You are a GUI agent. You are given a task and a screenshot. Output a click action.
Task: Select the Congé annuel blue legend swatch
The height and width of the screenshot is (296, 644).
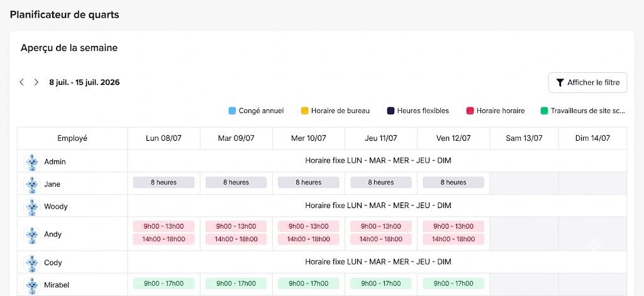coord(232,111)
